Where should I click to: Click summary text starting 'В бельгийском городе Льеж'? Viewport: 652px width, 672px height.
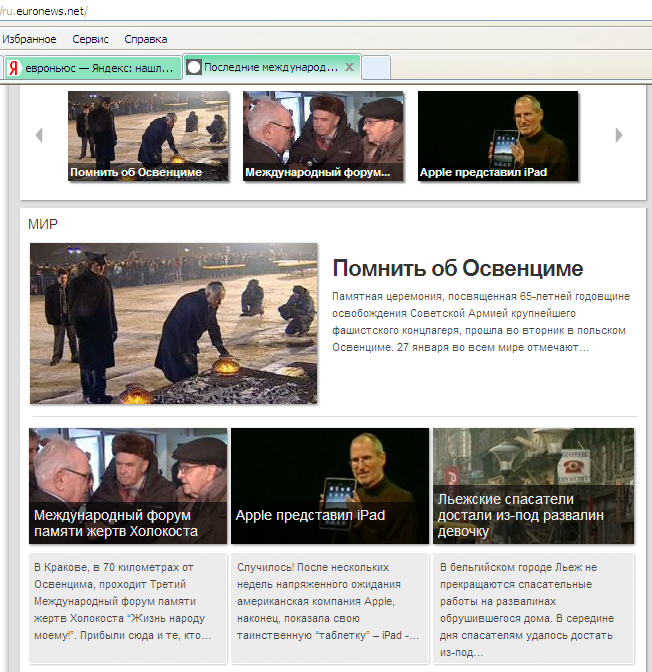point(527,609)
